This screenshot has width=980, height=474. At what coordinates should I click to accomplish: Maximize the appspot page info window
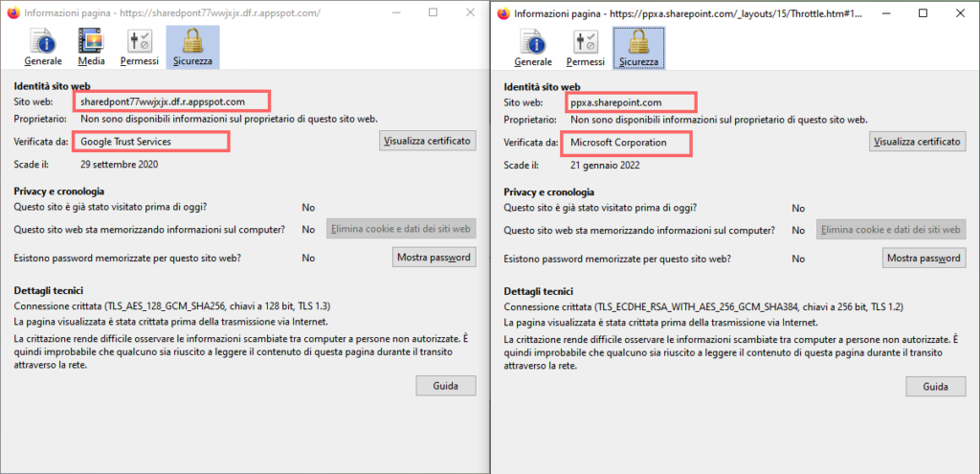pos(434,12)
